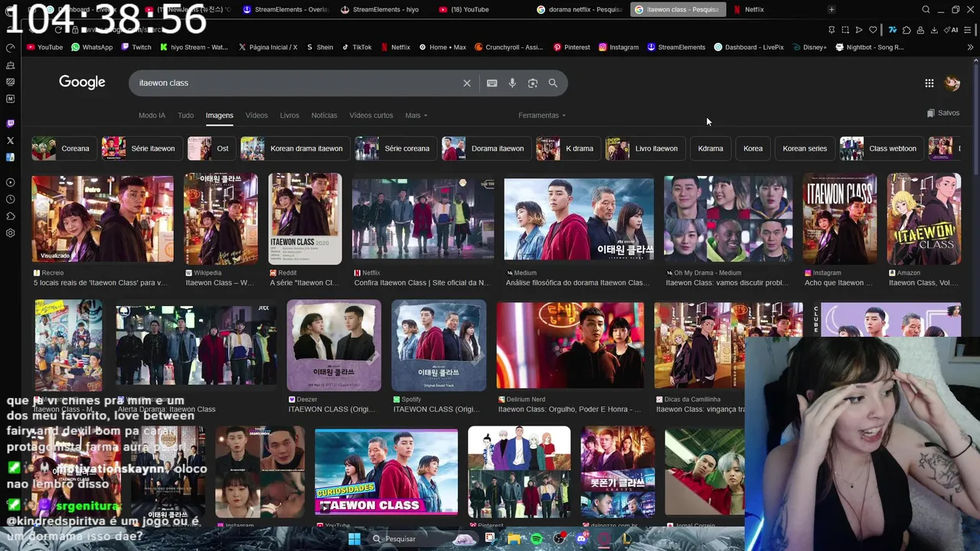
Task: Open the Twitch bookmark
Action: 136,47
